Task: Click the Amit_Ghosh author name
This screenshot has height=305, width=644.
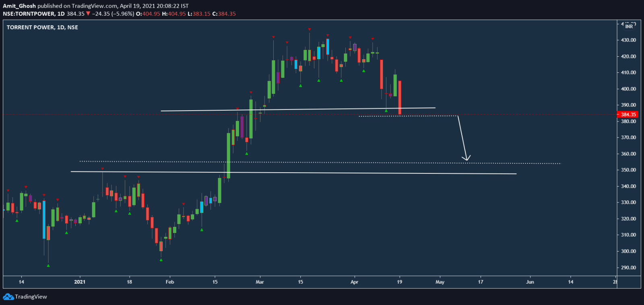Action: 19,6
